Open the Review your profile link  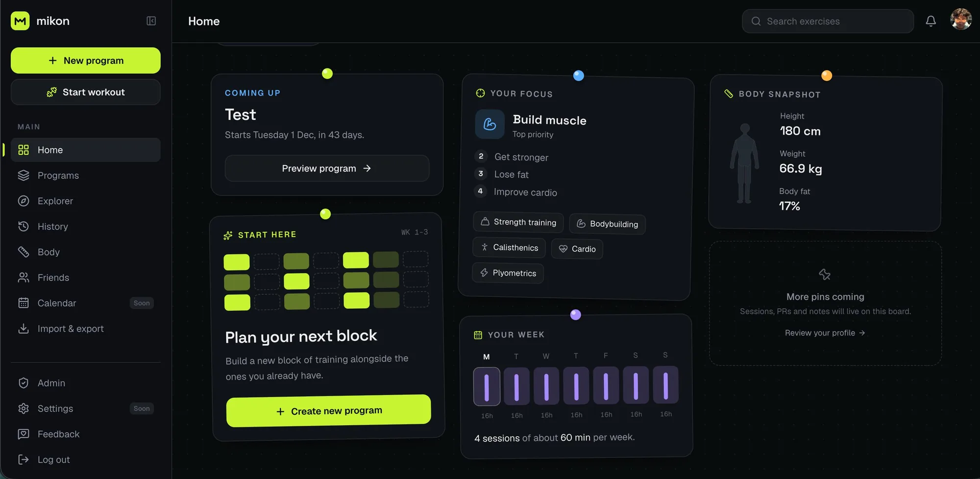pos(825,333)
